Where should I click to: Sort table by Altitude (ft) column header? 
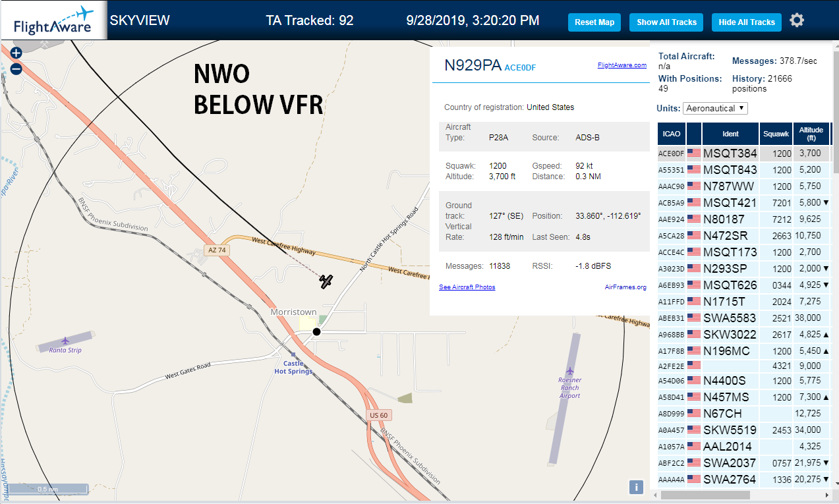click(x=811, y=134)
